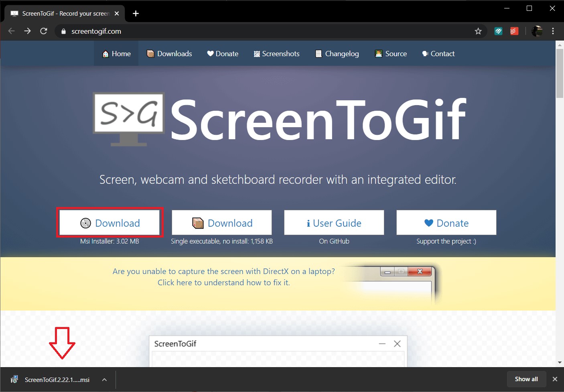Open the Changelog navigation item

point(337,54)
